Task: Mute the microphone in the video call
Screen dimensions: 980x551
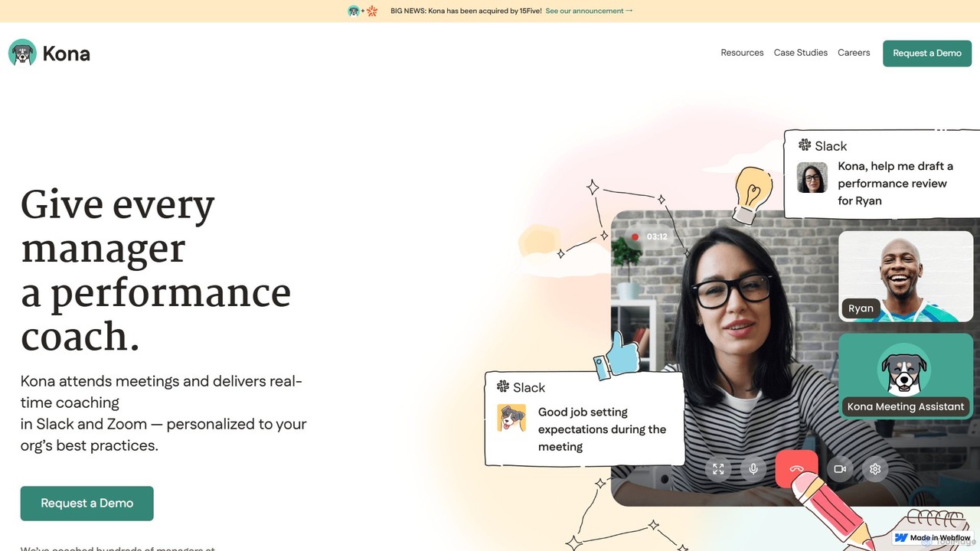Action: (x=753, y=469)
